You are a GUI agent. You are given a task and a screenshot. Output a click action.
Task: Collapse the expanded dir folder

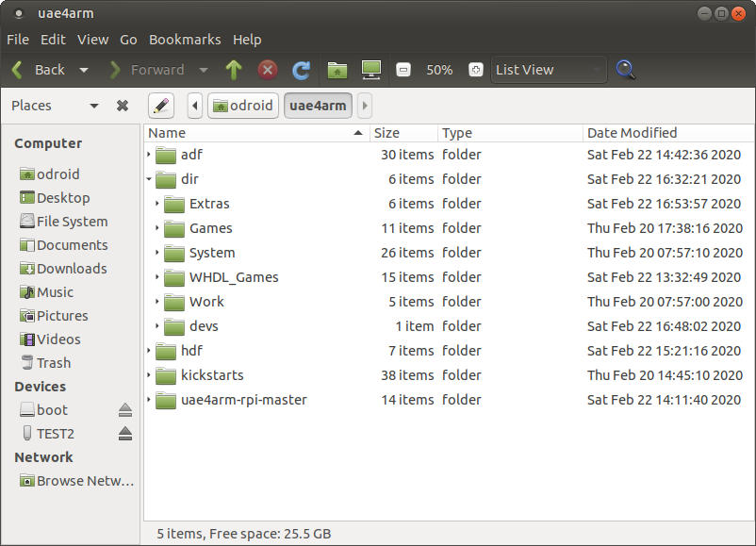[x=149, y=179]
